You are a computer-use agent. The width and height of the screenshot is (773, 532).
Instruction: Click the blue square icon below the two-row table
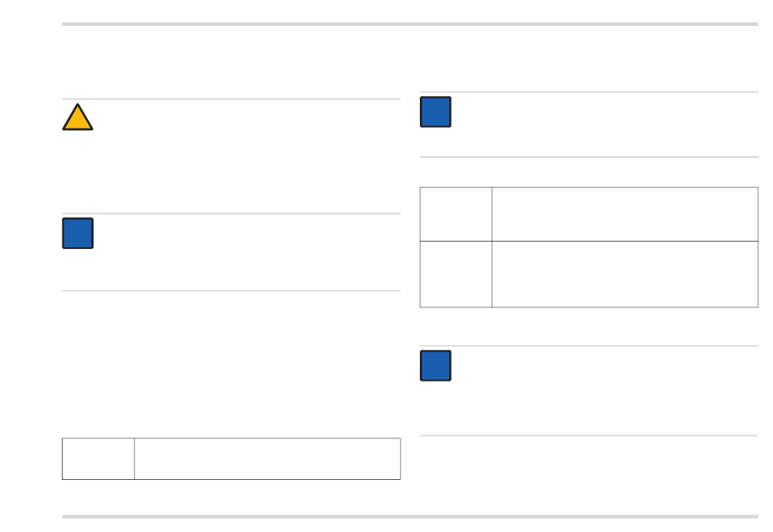(436, 366)
